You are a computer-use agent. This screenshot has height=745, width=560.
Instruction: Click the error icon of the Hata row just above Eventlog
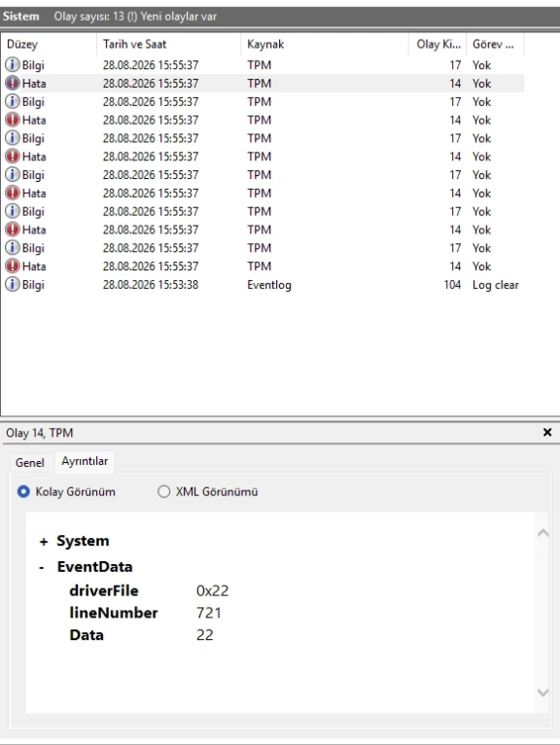(13, 266)
